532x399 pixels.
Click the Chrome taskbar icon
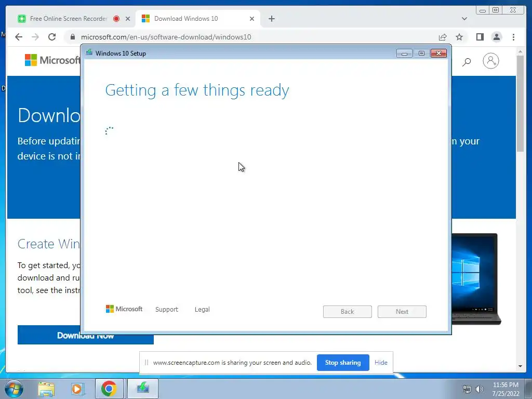pos(109,389)
